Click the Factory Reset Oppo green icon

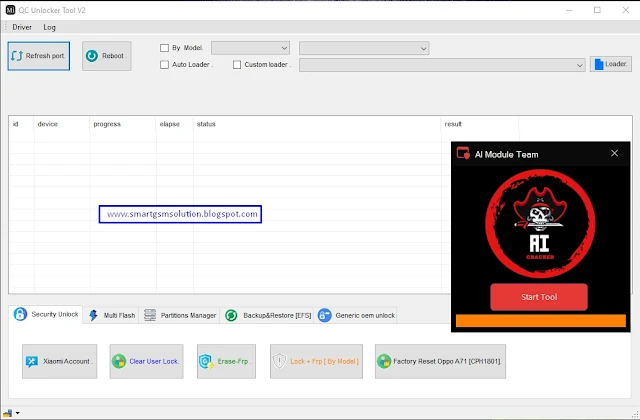click(384, 361)
